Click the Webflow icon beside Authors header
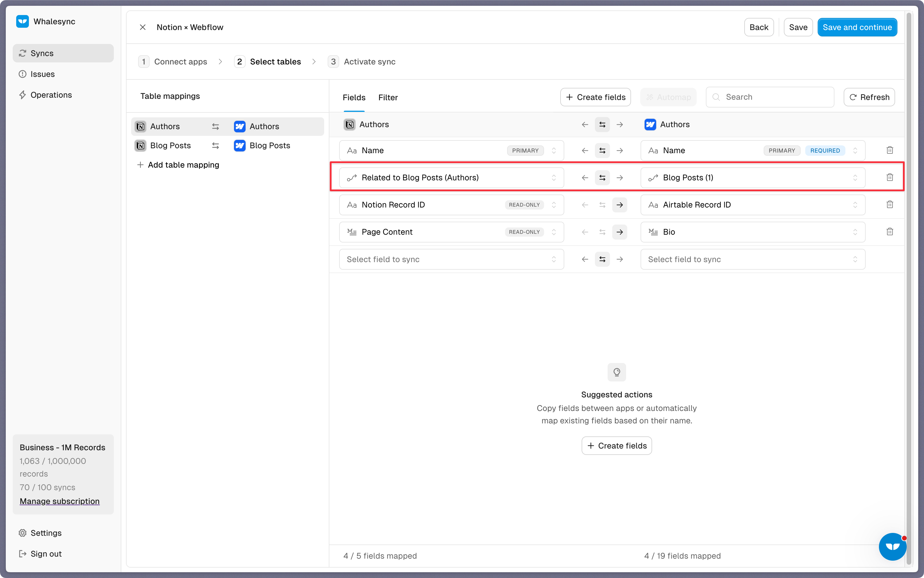 [x=650, y=125]
